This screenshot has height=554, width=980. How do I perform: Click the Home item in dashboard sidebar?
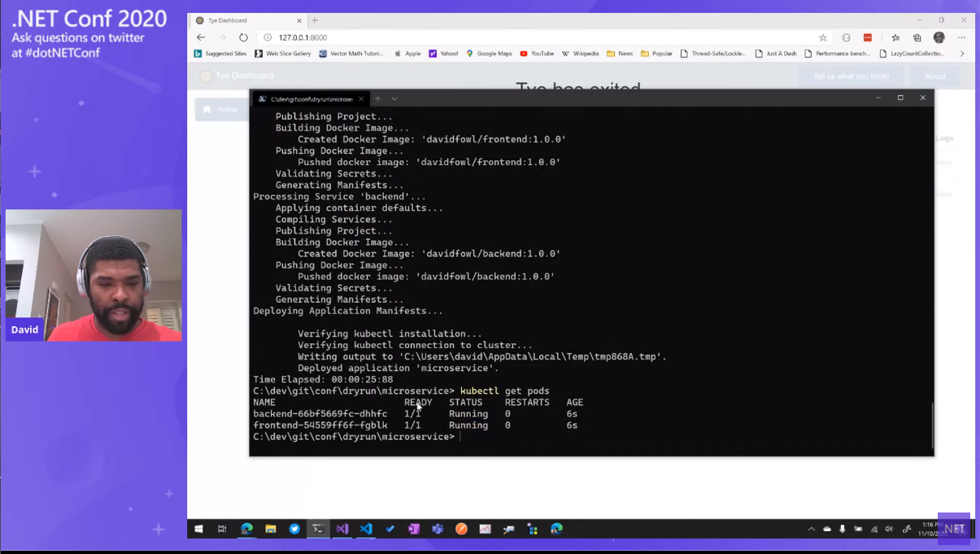point(221,109)
